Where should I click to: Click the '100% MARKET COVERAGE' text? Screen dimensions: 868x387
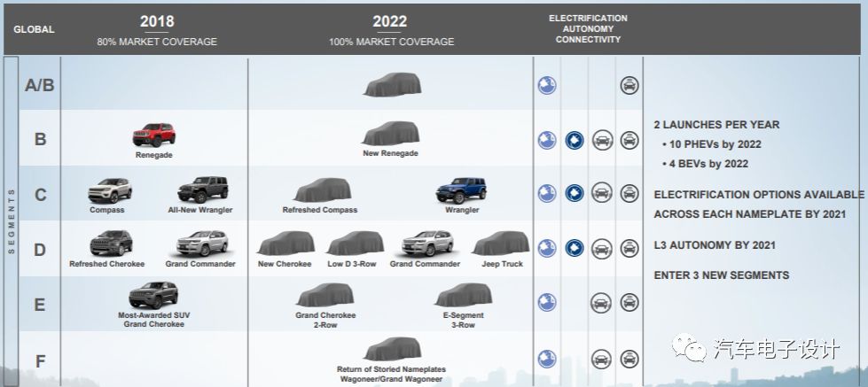coord(391,42)
